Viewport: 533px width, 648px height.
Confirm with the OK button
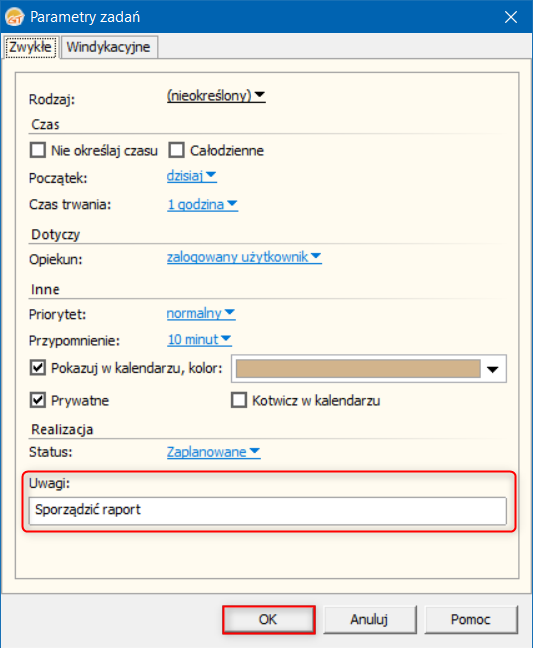[269, 619]
